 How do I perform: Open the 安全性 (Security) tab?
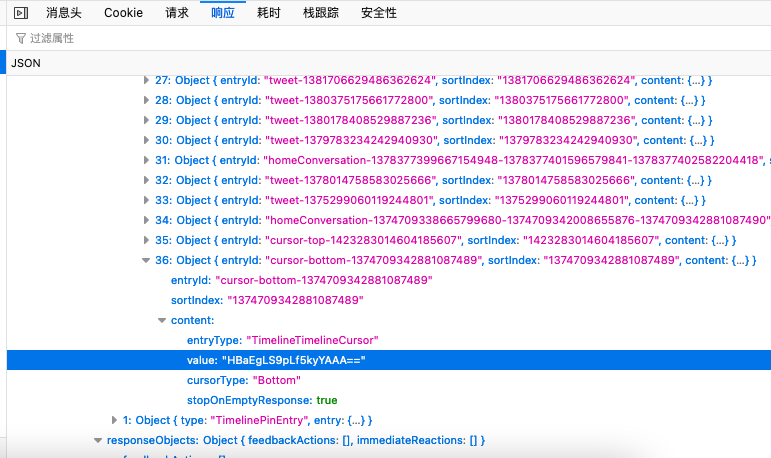(379, 13)
